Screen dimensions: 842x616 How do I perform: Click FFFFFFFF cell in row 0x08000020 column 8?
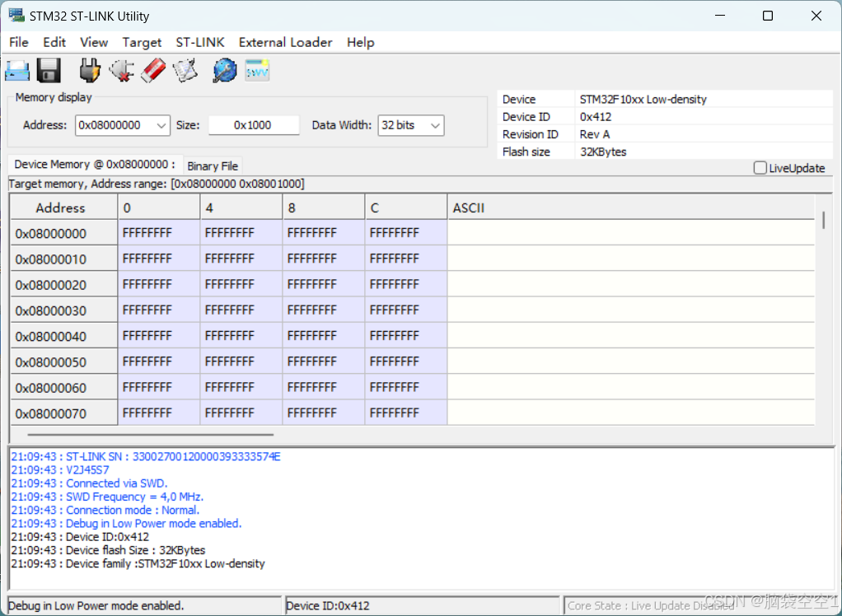[x=324, y=284]
